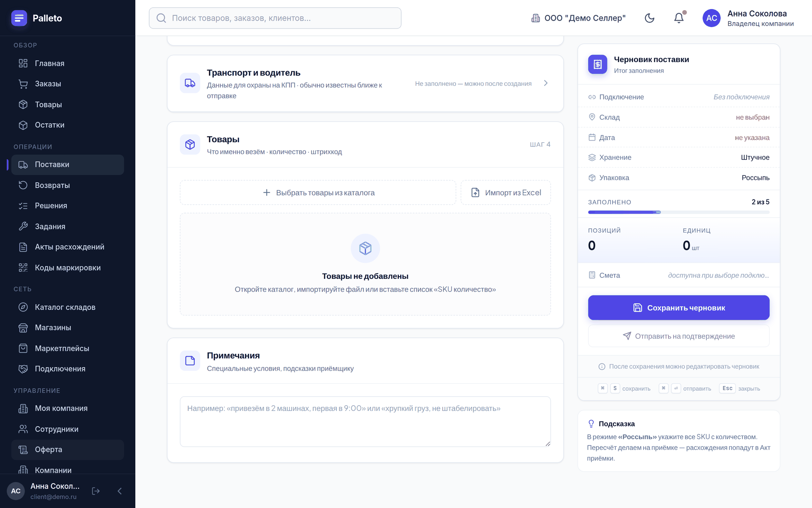812x508 pixels.
Task: Click the Черновик поставки document icon
Action: click(598, 64)
